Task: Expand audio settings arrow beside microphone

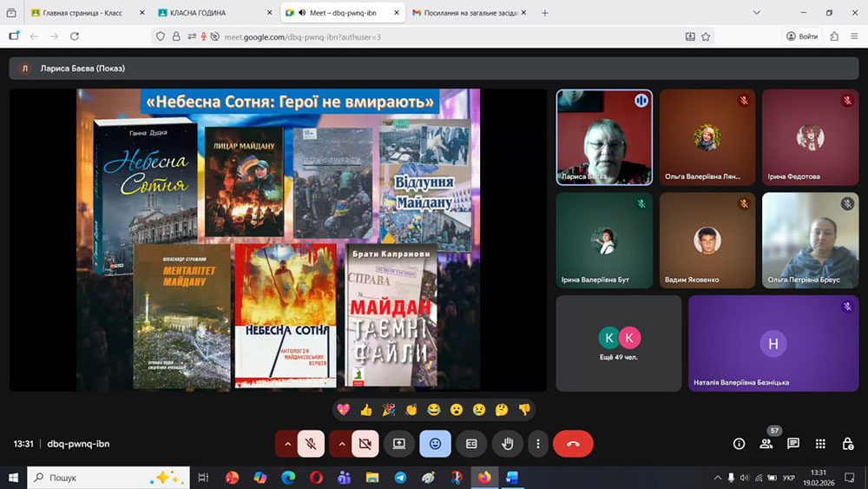Action: tap(287, 444)
